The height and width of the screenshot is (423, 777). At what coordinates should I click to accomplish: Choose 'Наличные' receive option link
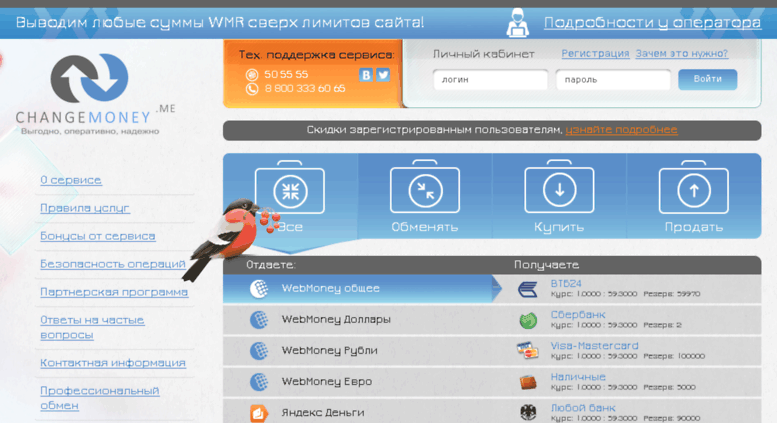[x=578, y=377]
